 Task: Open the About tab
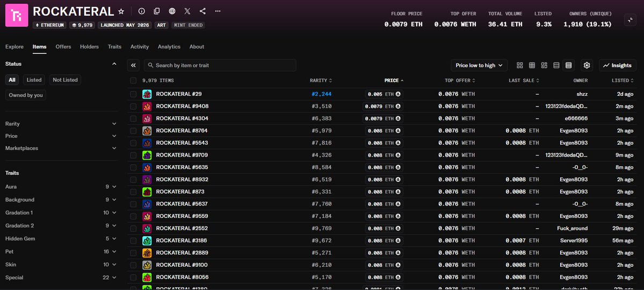pos(197,47)
